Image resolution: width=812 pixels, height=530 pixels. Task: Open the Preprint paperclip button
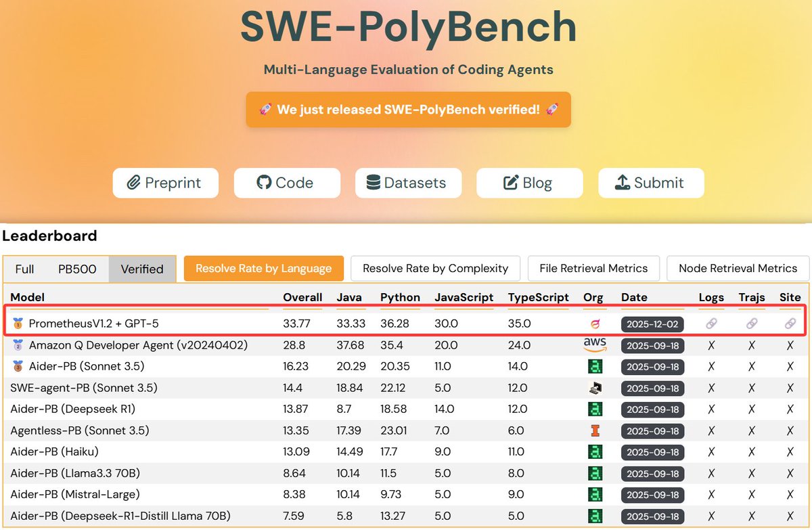pyautogui.click(x=166, y=183)
